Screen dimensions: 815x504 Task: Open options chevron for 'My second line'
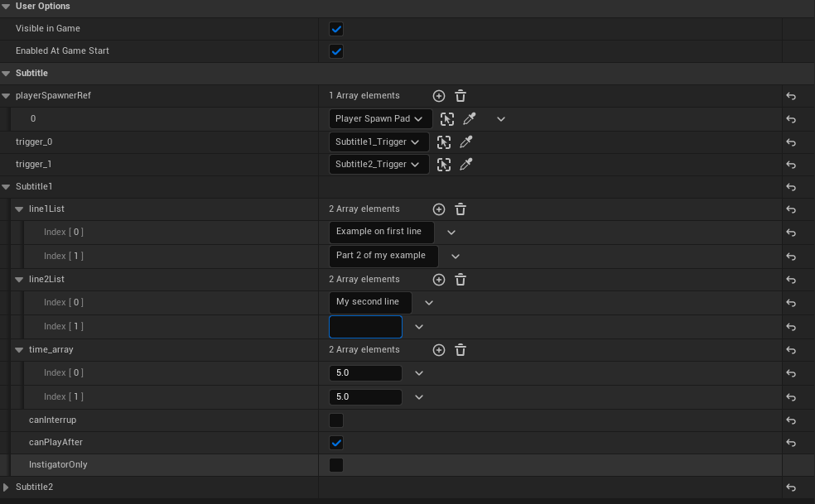click(429, 302)
